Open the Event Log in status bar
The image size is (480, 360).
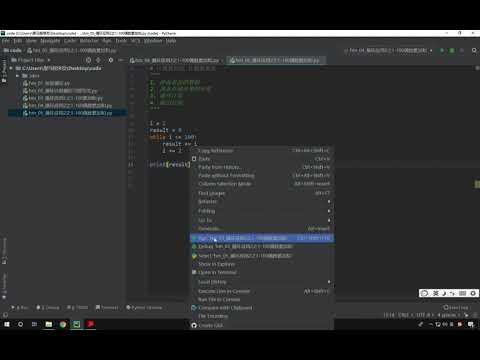tap(456, 307)
